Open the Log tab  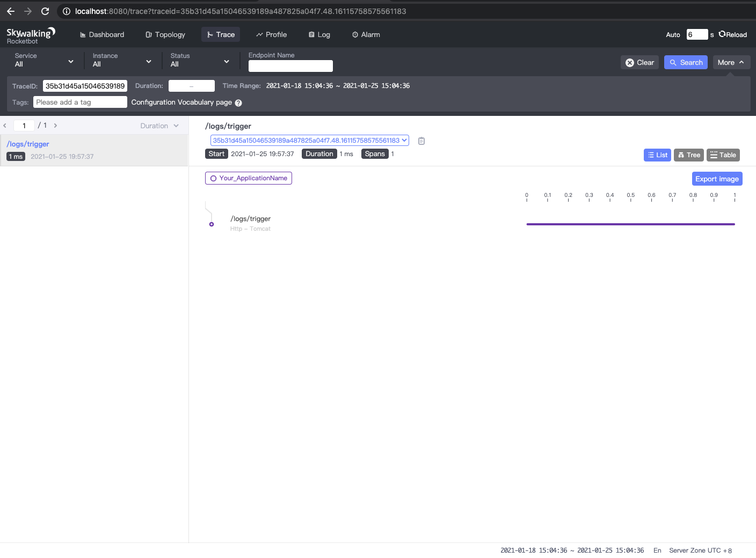pyautogui.click(x=319, y=34)
